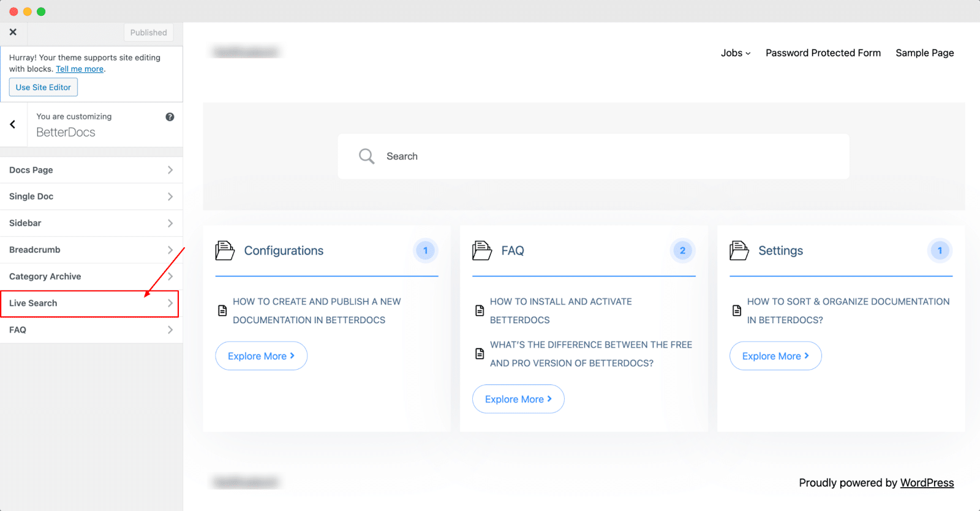Open the Tell me more link
This screenshot has width=980, height=511.
point(80,69)
